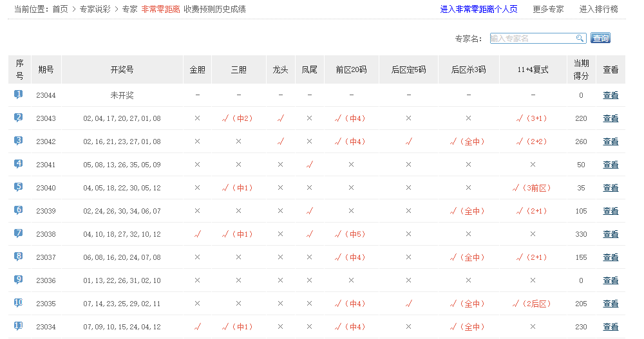Click the number 11 badge for period 23034
644x339 pixels.
pos(19,326)
